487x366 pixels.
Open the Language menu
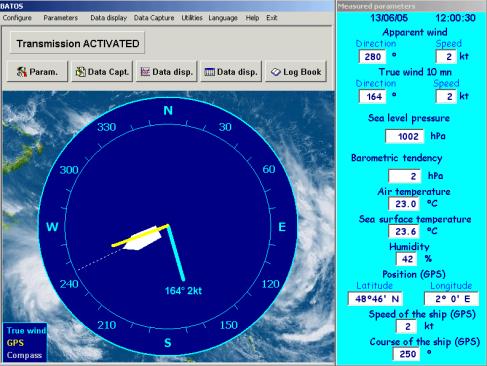[223, 18]
